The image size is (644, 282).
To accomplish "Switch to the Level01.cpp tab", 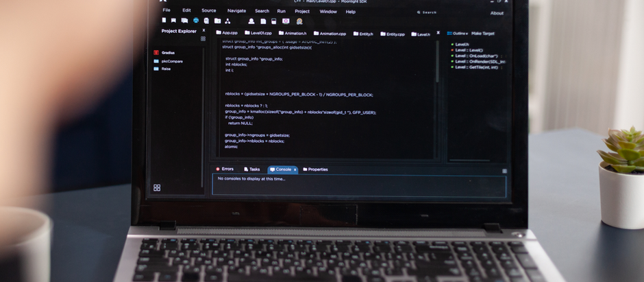I will (258, 33).
